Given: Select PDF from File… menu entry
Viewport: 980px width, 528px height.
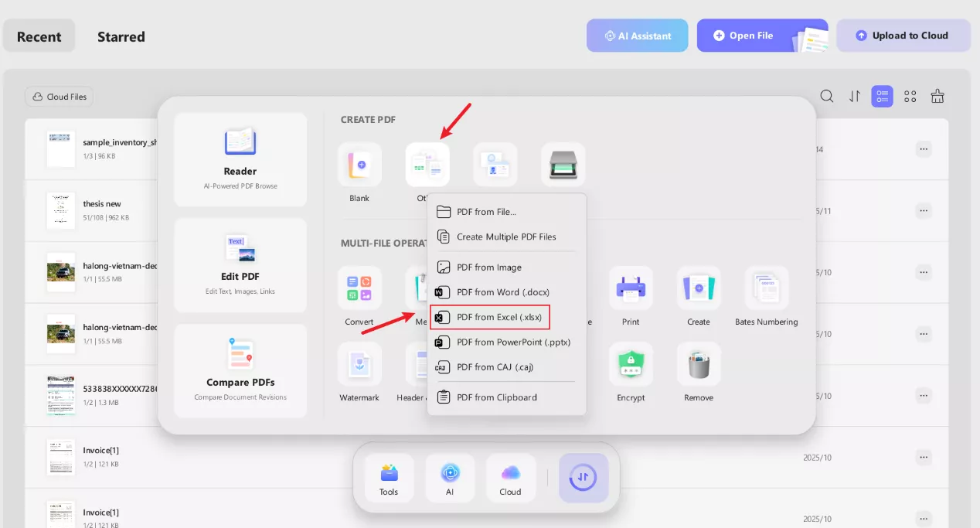Looking at the screenshot, I should pos(507,212).
